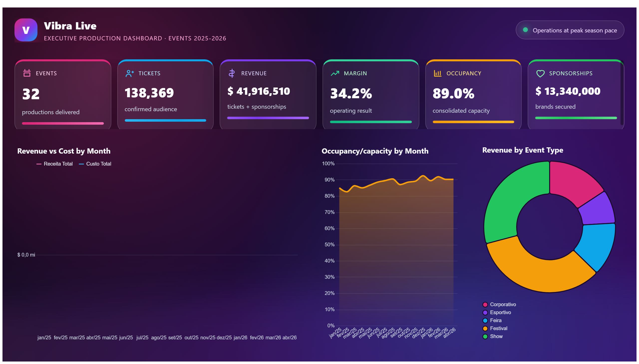Click the blue Feira legend color swatch

click(485, 321)
